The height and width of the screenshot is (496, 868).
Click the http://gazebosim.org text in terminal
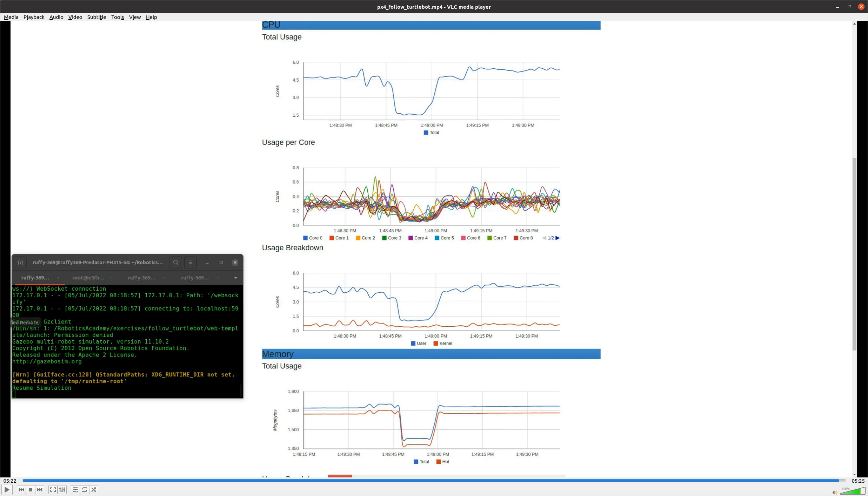(47, 361)
